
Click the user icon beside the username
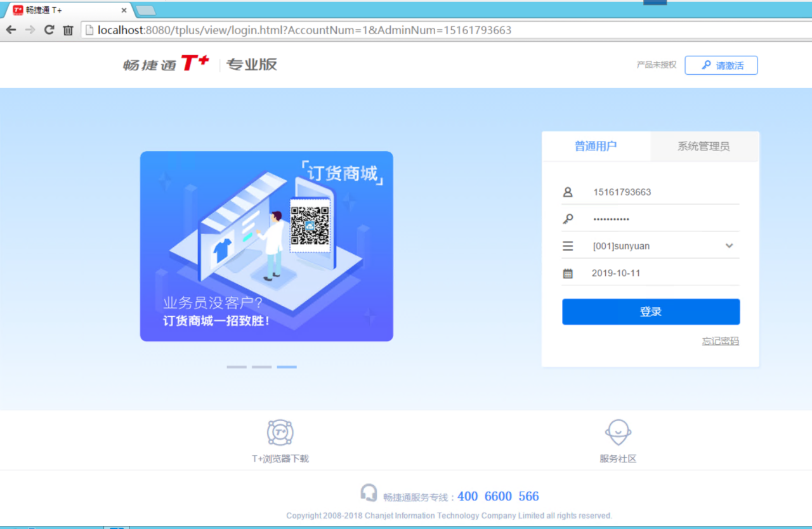click(x=568, y=192)
